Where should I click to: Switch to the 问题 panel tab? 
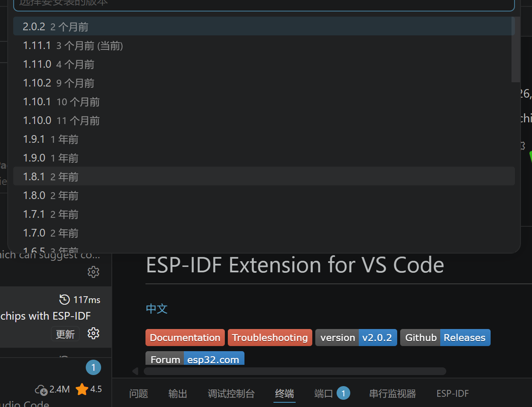coord(139,393)
